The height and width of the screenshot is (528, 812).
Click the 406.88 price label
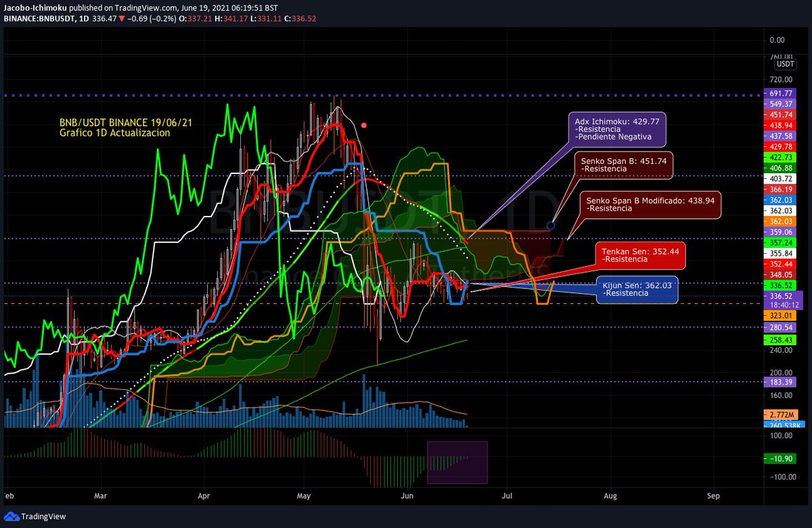point(782,168)
